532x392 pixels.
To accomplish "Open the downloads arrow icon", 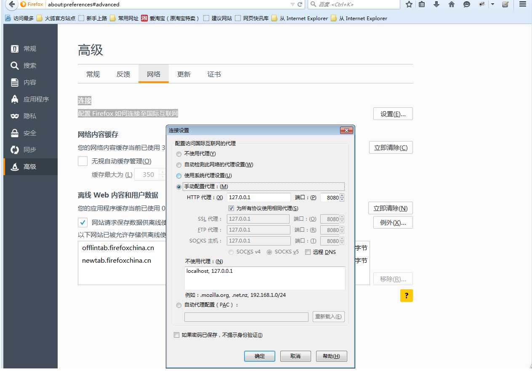I will click(x=436, y=4).
